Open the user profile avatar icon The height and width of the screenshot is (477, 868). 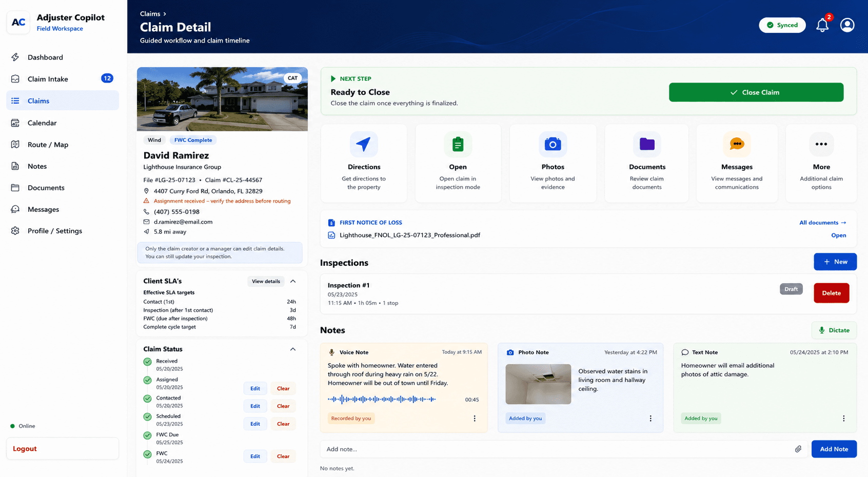pyautogui.click(x=847, y=25)
